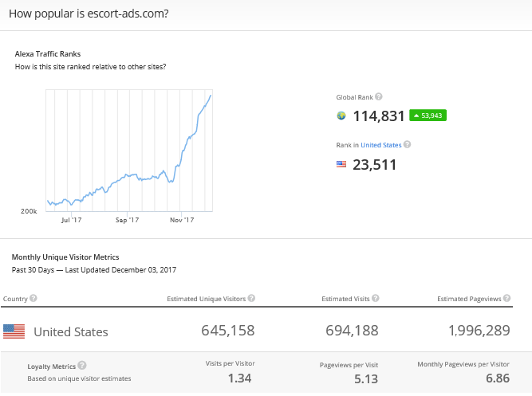This screenshot has width=532, height=396.
Task: Click 'How is this site ranked' subtitle
Action: (x=91, y=67)
